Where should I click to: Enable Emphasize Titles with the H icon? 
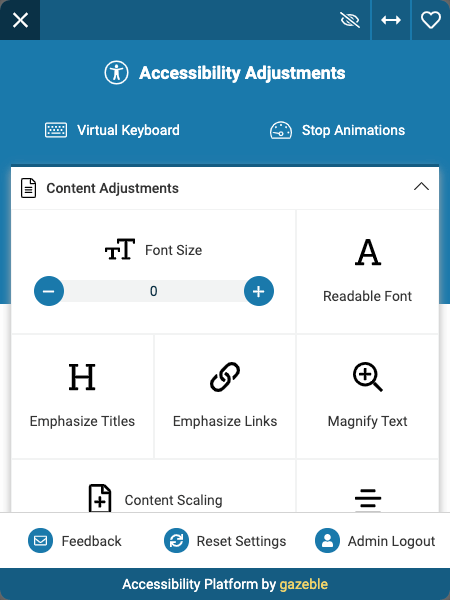[82, 396]
